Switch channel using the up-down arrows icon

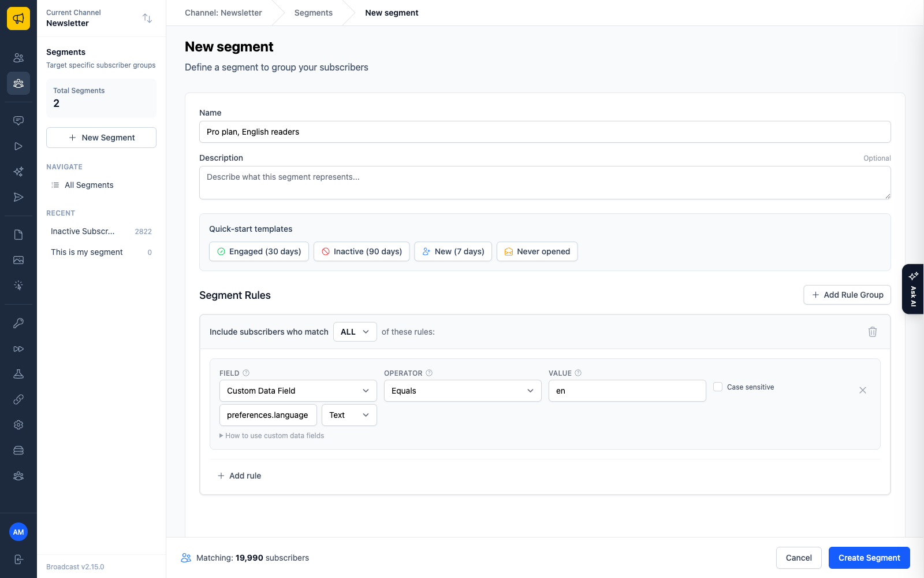point(147,18)
